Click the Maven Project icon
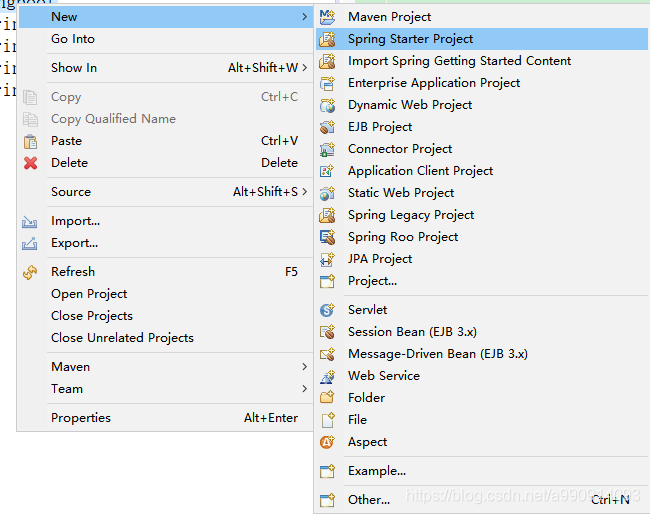The height and width of the screenshot is (514, 650). click(x=327, y=17)
